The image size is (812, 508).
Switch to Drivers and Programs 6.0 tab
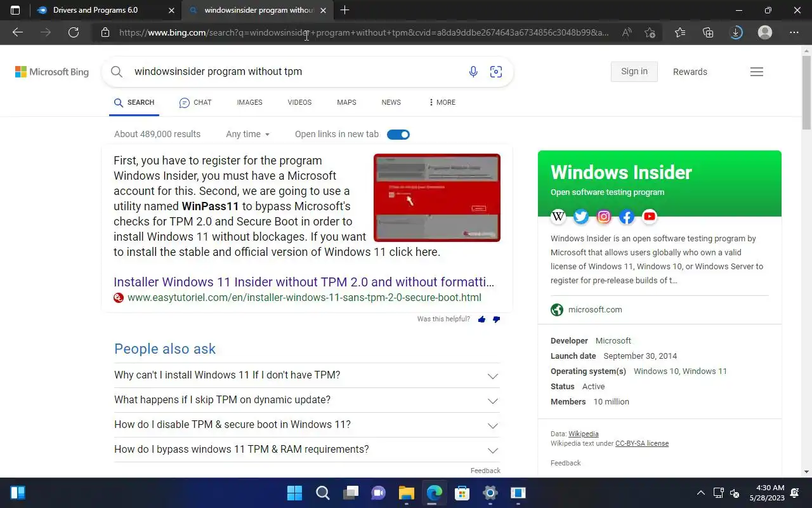105,10
